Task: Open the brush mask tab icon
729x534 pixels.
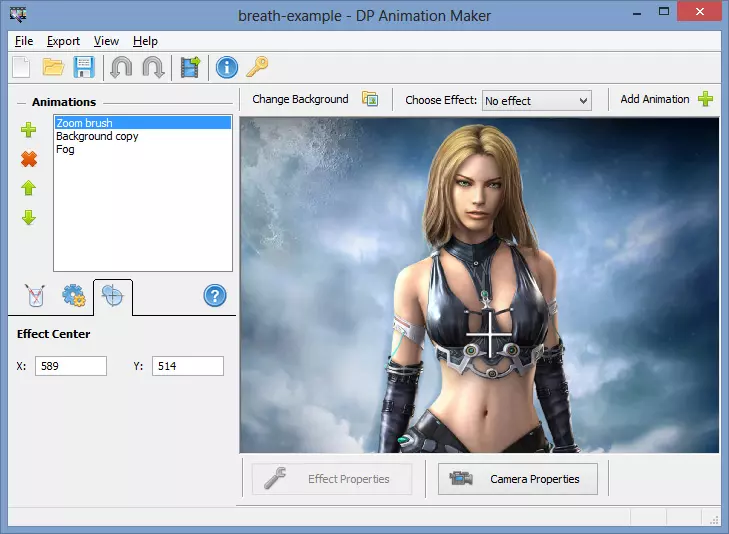Action: coord(36,296)
